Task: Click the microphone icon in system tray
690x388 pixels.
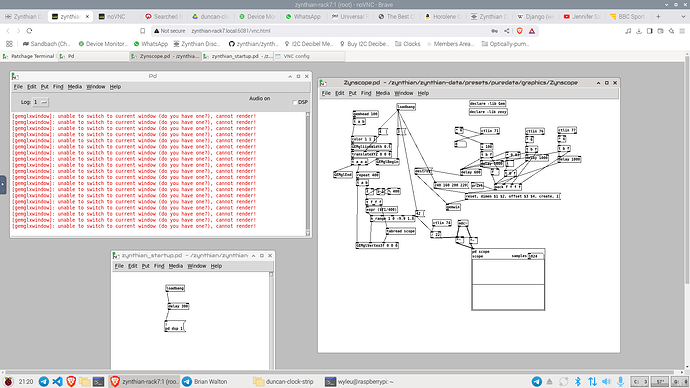Action: point(620,381)
